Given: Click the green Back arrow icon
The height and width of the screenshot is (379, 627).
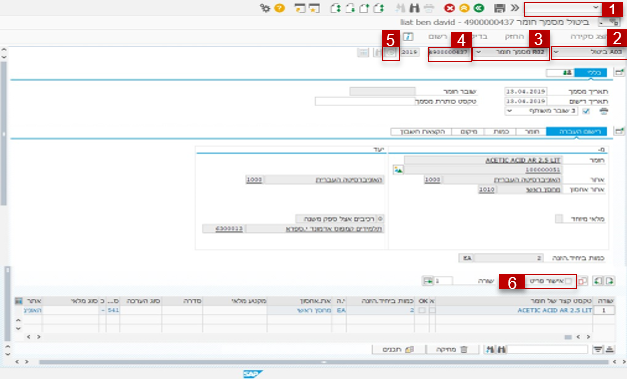Looking at the screenshot, I should pyautogui.click(x=479, y=8).
